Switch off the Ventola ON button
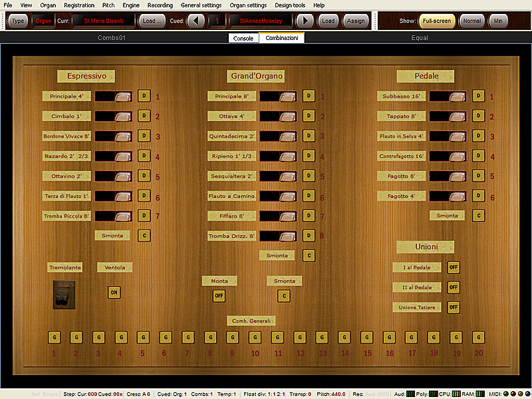The height and width of the screenshot is (399, 532). 114,292
